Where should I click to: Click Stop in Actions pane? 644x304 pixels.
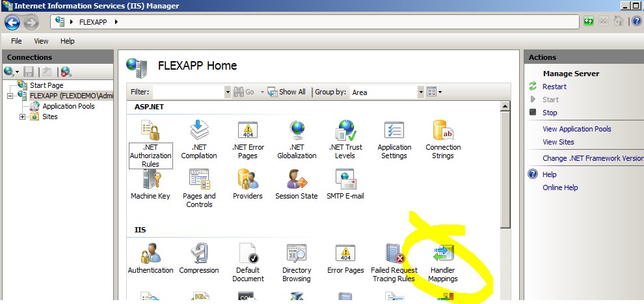(550, 113)
